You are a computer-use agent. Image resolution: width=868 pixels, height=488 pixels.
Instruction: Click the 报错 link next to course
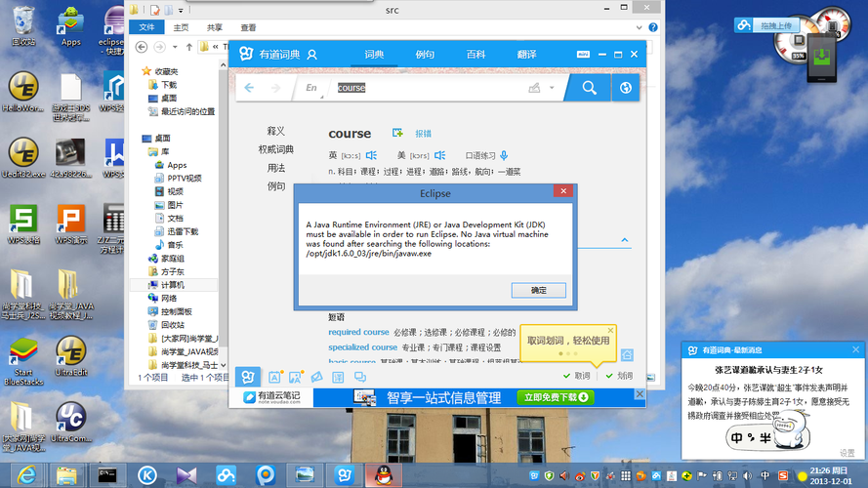coord(423,134)
